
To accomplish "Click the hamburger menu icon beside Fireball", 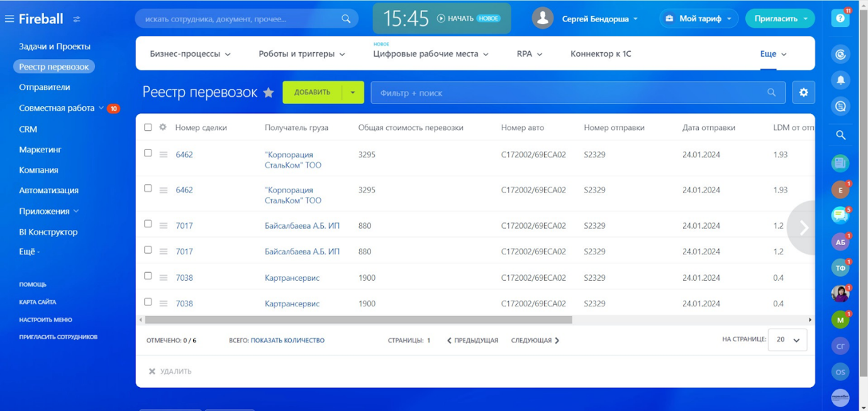I will (9, 19).
